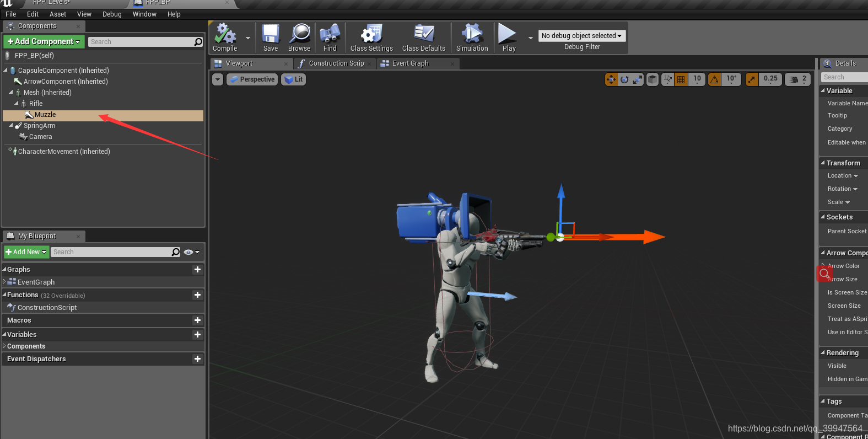This screenshot has width=868, height=439.
Task: Toggle the world/local coordinate space cube
Action: [653, 79]
